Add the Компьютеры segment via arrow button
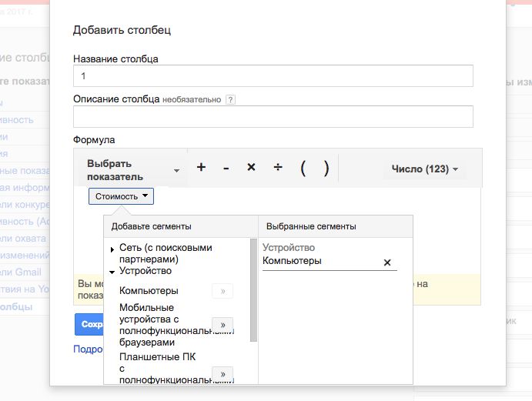The image size is (532, 401). tap(223, 291)
